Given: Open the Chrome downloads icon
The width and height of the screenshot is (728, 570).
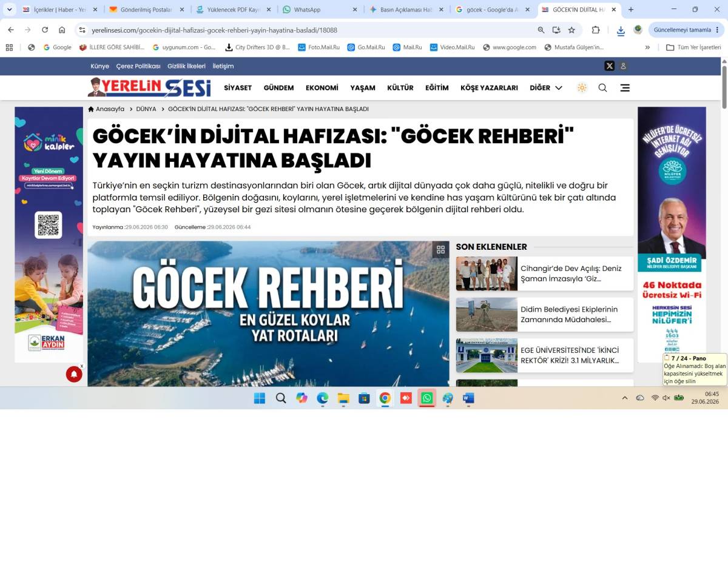Looking at the screenshot, I should coord(621,30).
